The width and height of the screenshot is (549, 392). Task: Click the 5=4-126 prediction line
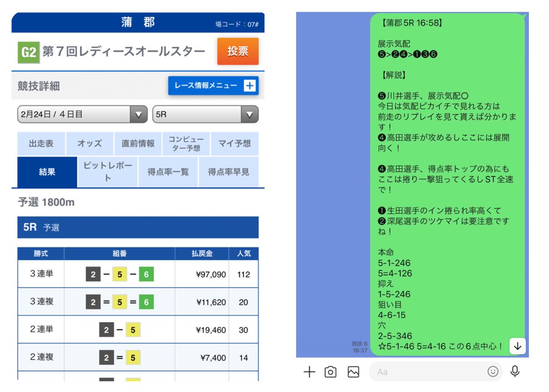pos(395,274)
